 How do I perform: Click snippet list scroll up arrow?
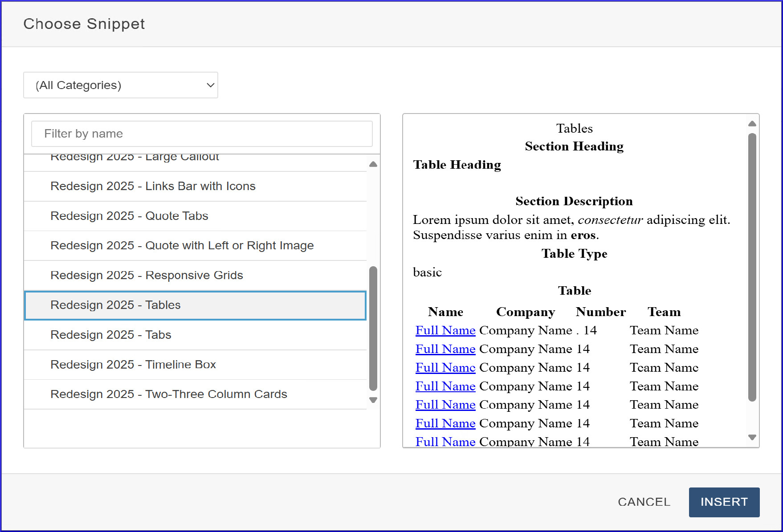point(373,164)
